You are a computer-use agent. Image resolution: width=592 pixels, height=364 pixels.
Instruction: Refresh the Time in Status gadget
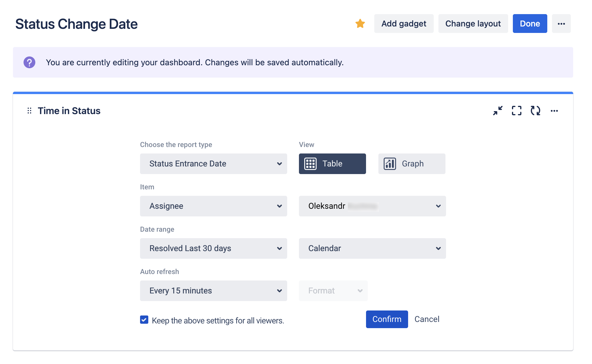point(536,111)
